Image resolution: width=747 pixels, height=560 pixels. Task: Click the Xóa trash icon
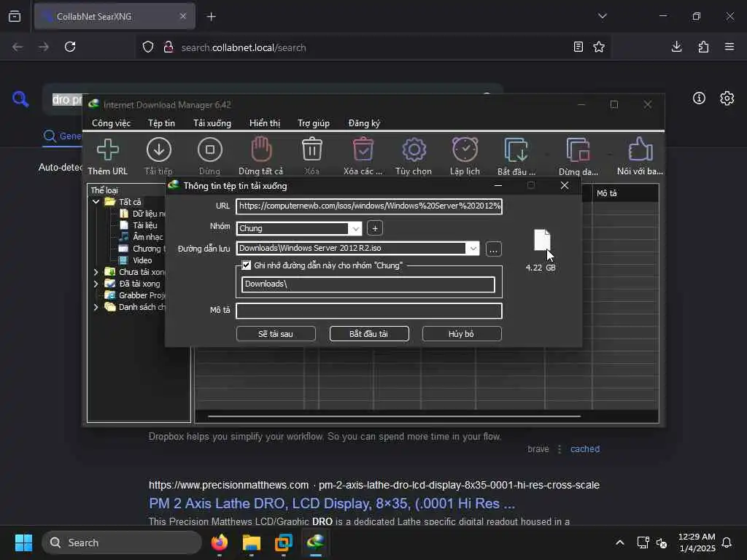312,156
